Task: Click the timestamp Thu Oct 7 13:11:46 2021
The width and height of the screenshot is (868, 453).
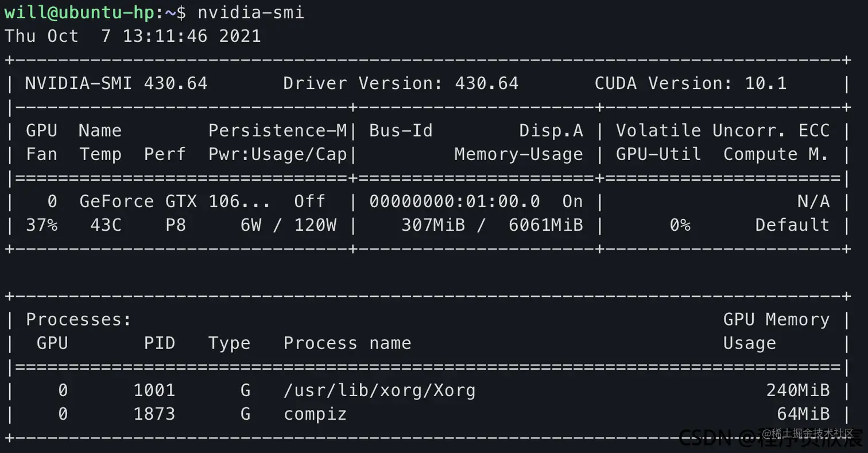Action: (x=133, y=36)
